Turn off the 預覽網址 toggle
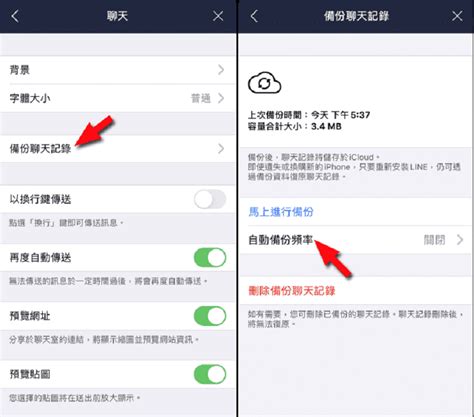 (210, 316)
